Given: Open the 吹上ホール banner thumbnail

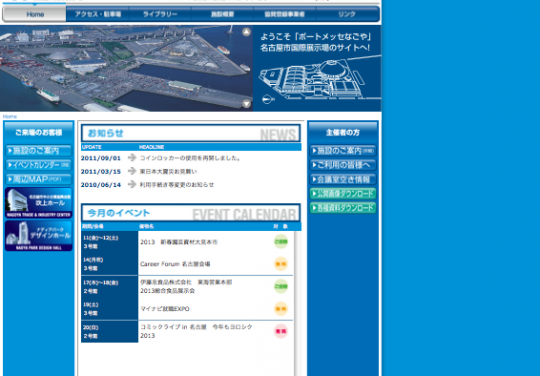Looking at the screenshot, I should pyautogui.click(x=39, y=203).
